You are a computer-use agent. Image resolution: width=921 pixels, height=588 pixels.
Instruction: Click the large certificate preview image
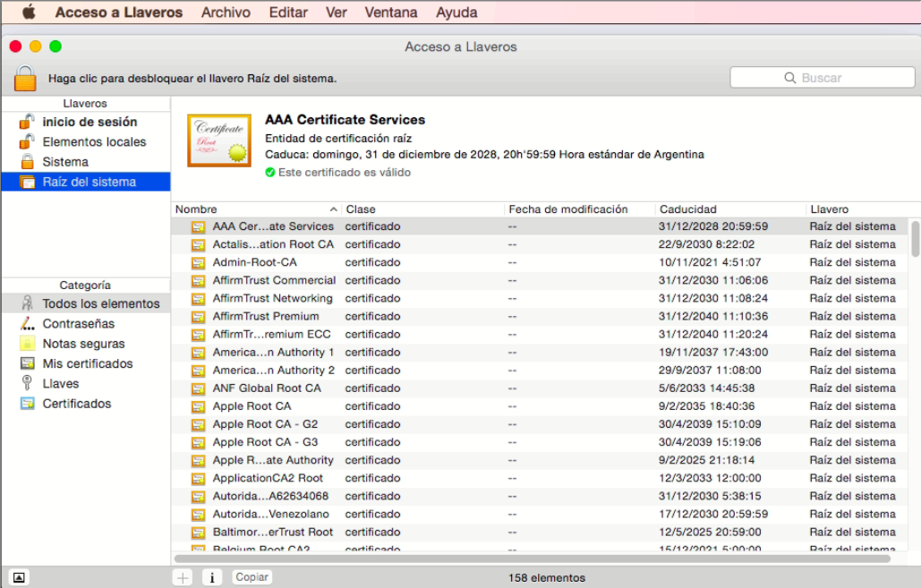[x=219, y=141]
